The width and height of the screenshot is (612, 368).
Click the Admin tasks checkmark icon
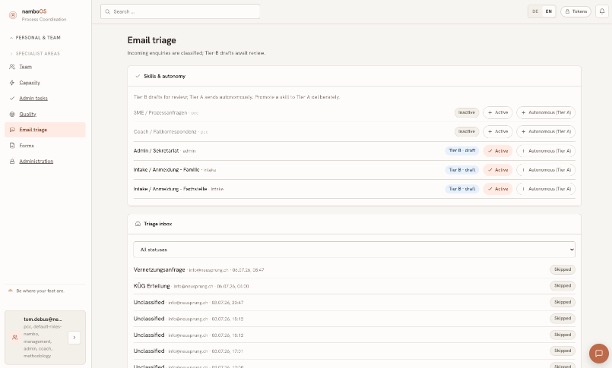tap(12, 98)
